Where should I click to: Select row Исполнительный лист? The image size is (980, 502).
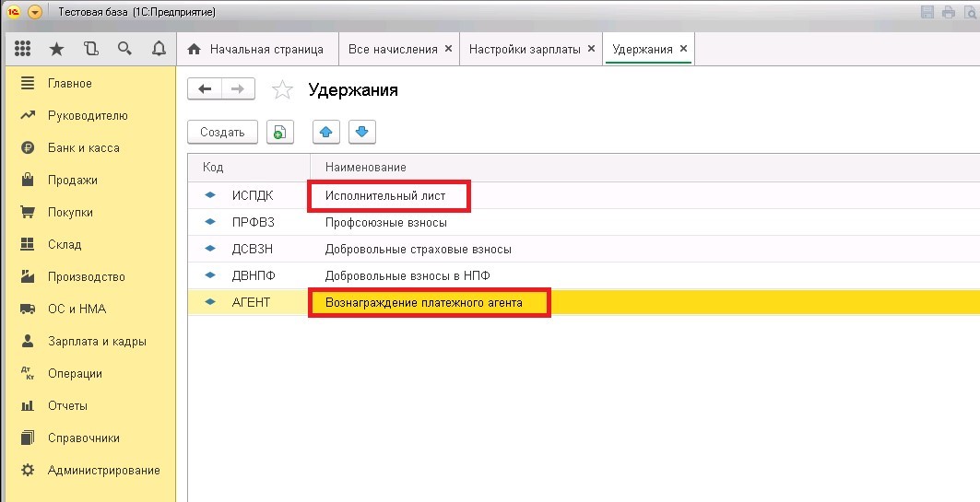click(584, 195)
